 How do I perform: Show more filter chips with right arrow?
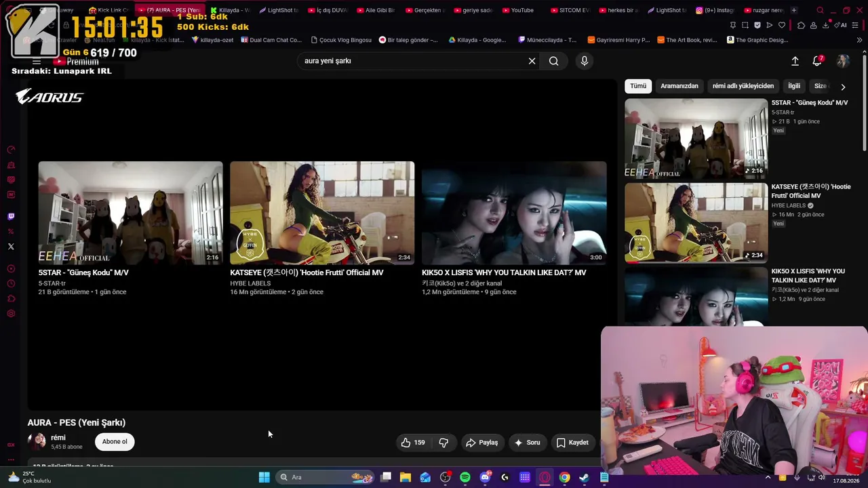(x=843, y=87)
